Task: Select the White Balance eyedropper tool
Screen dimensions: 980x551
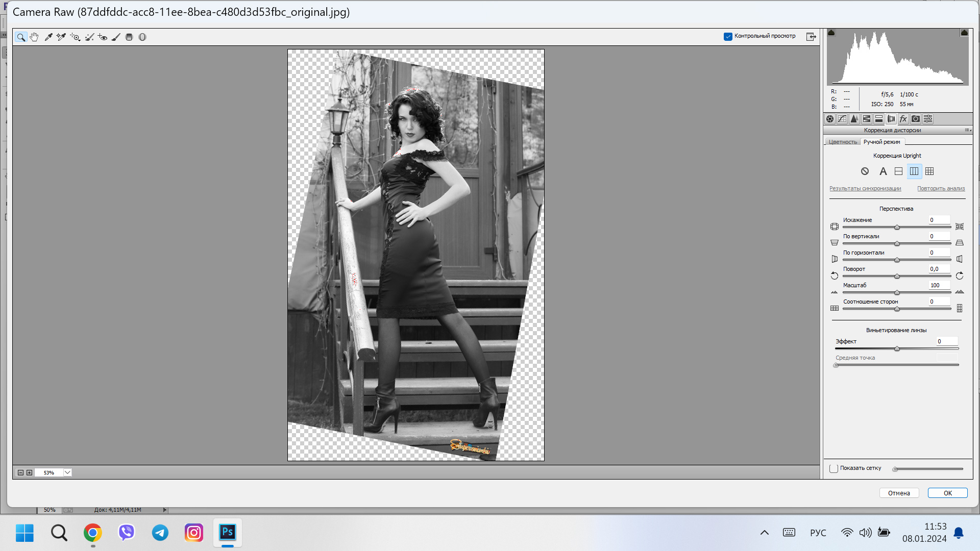Action: (x=48, y=37)
